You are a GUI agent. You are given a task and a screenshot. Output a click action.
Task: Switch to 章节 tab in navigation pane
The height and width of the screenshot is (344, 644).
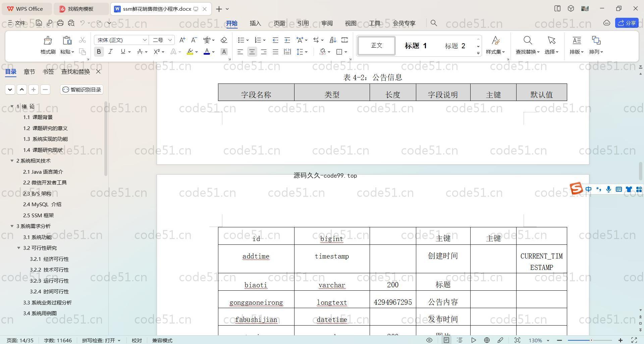pyautogui.click(x=30, y=71)
